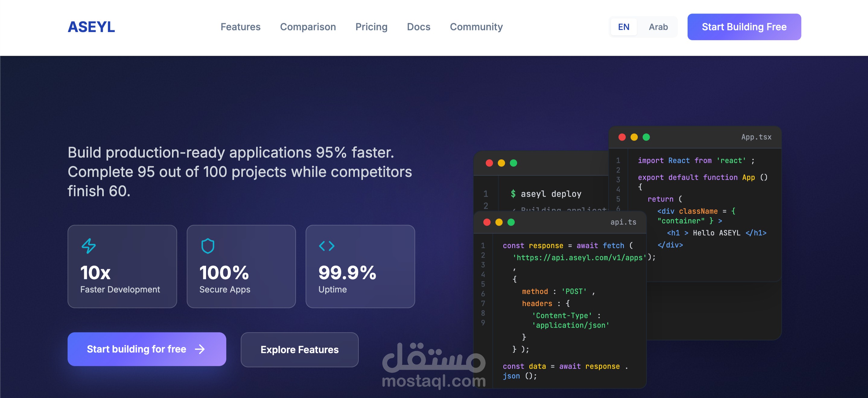868x398 pixels.
Task: Click the shield icon on the Secure Apps card
Action: click(208, 246)
